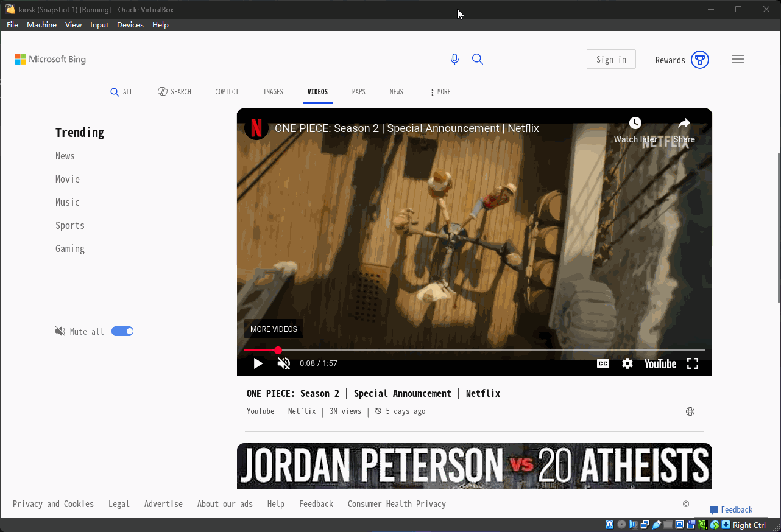This screenshot has height=532, width=781.
Task: Click the Netflix channel logo in video
Action: 256,128
